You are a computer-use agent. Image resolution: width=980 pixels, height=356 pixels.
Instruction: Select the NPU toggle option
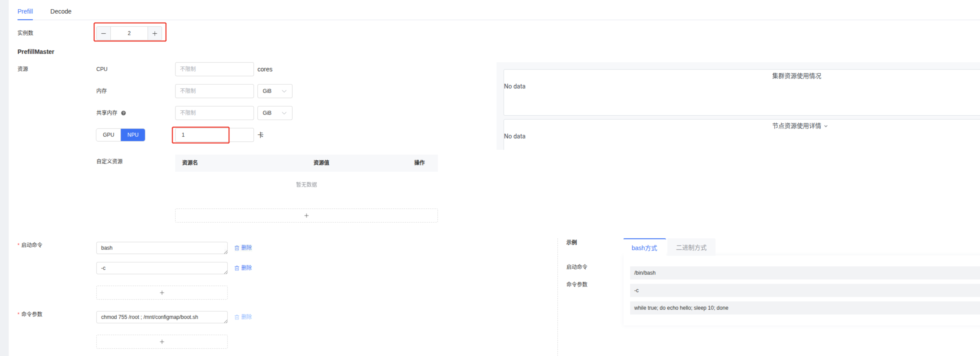(133, 135)
